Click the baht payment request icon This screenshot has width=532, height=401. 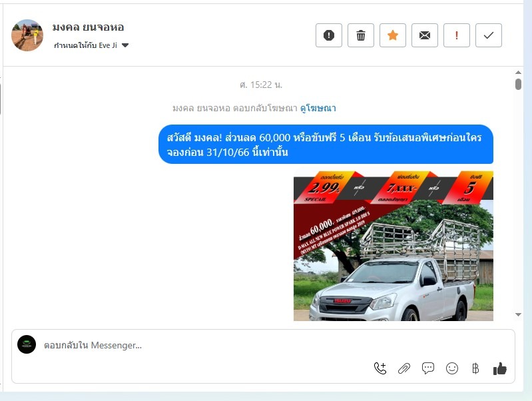[x=475, y=368]
